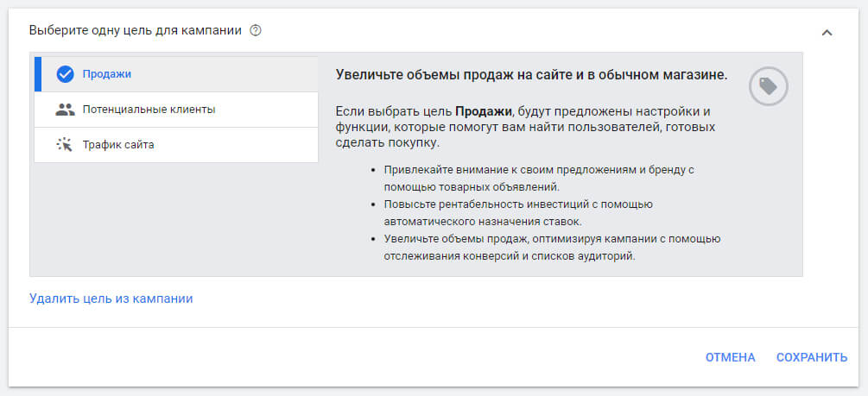Click the bullet about отслеживания конверсий
Screen dimensions: 868x396
tap(553, 248)
